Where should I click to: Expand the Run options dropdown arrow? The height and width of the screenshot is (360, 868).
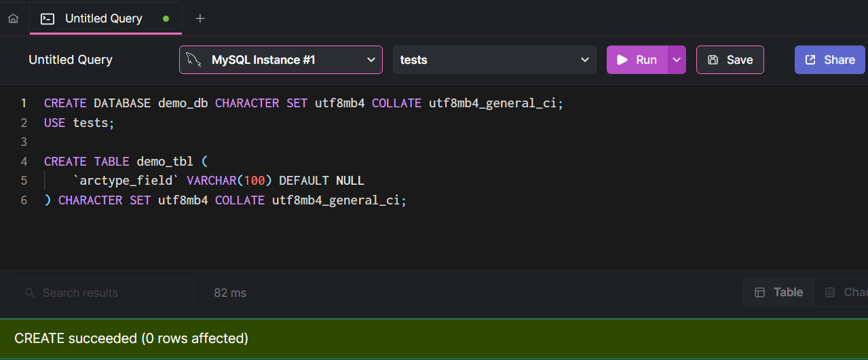676,60
